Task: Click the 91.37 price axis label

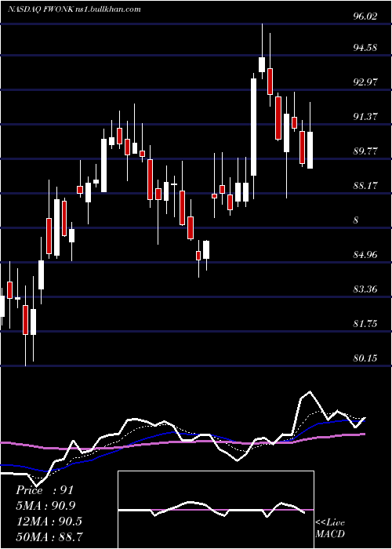Action: click(365, 117)
